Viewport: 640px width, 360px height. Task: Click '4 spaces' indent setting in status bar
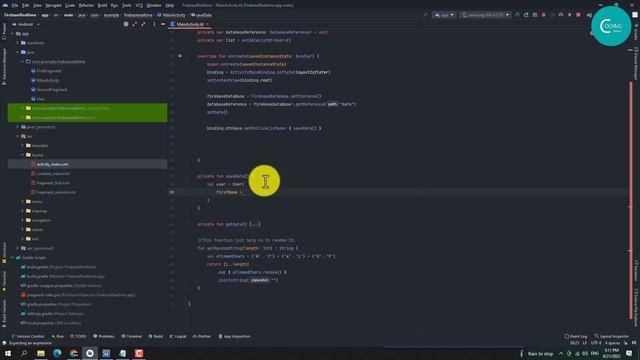(x=612, y=343)
